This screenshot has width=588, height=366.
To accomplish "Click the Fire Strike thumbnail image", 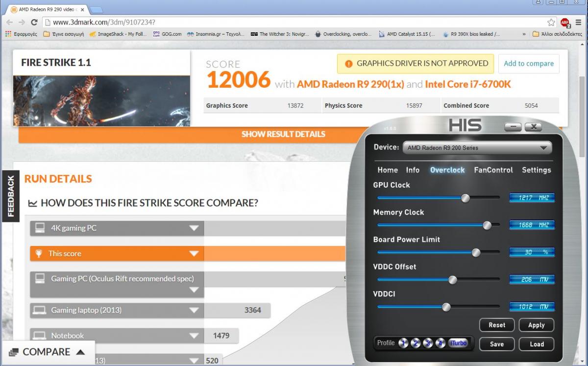I will pos(101,101).
